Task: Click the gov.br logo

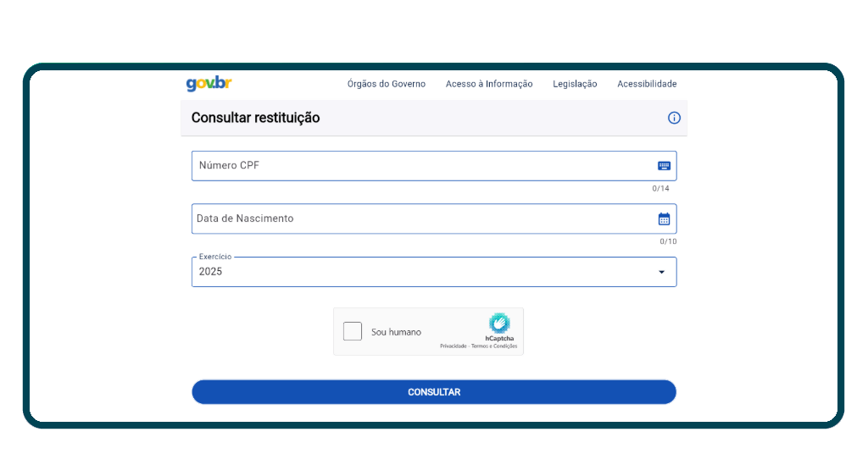Action: click(x=209, y=84)
